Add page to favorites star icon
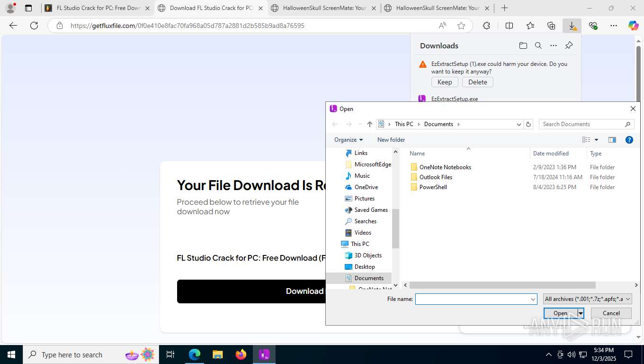The image size is (644, 364). click(x=461, y=26)
